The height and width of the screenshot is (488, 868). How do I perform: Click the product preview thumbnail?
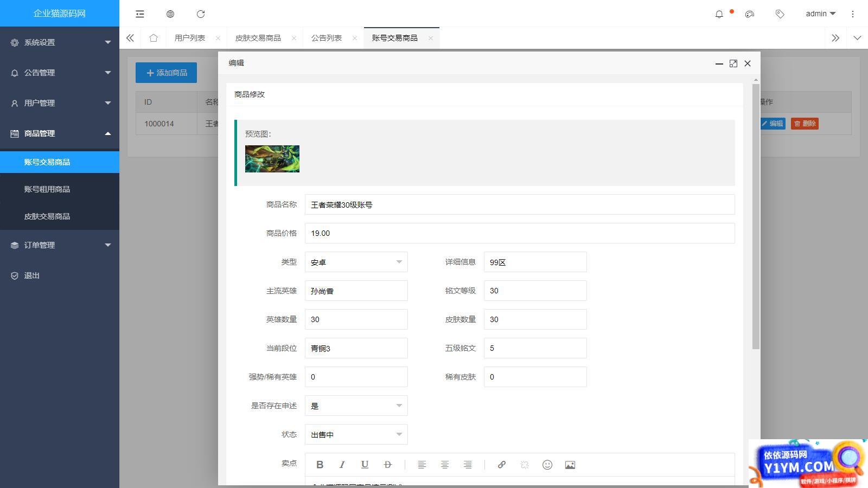point(272,159)
